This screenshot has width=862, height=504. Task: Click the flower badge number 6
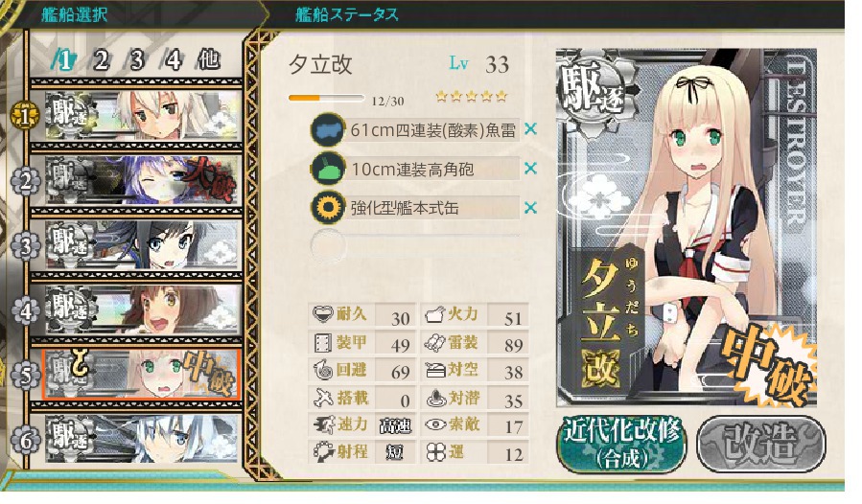pyautogui.click(x=25, y=440)
